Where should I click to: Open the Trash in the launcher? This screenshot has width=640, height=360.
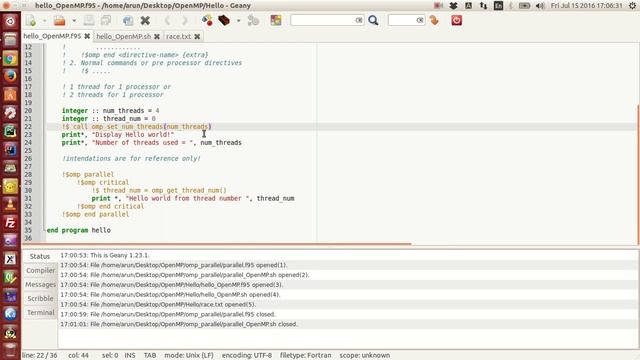(10, 351)
